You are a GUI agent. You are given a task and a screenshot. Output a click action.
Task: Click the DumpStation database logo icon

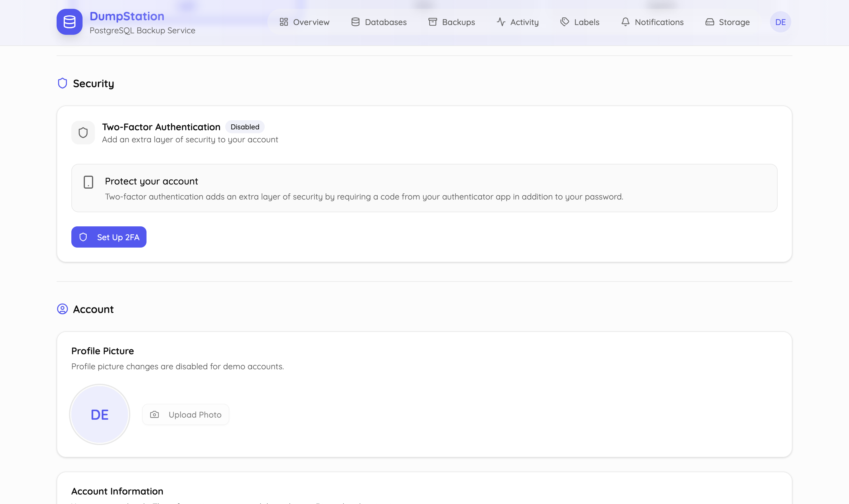[69, 22]
